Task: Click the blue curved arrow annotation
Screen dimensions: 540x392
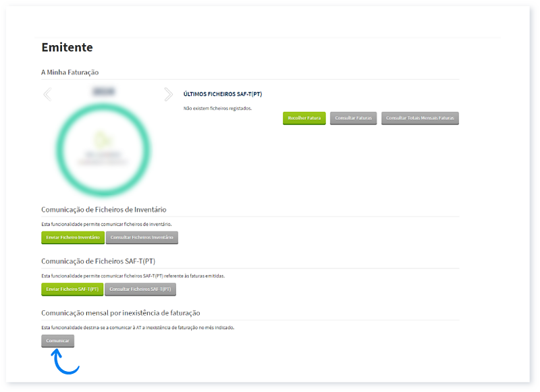Action: 65,362
